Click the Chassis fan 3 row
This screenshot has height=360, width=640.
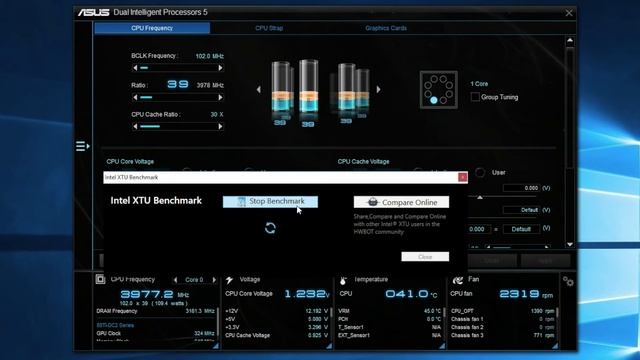502,336
